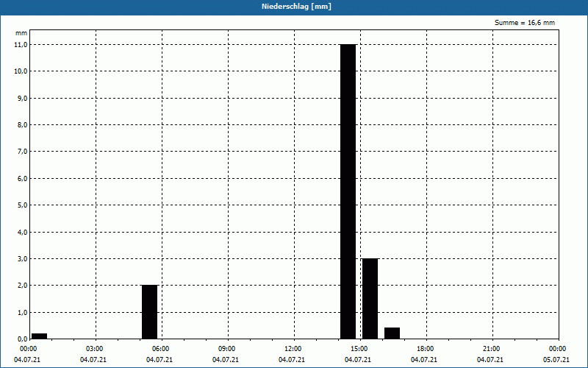The height and width of the screenshot is (368, 588).
Task: Select the 3,0 mm bar after 15:00
Action: coord(370,299)
